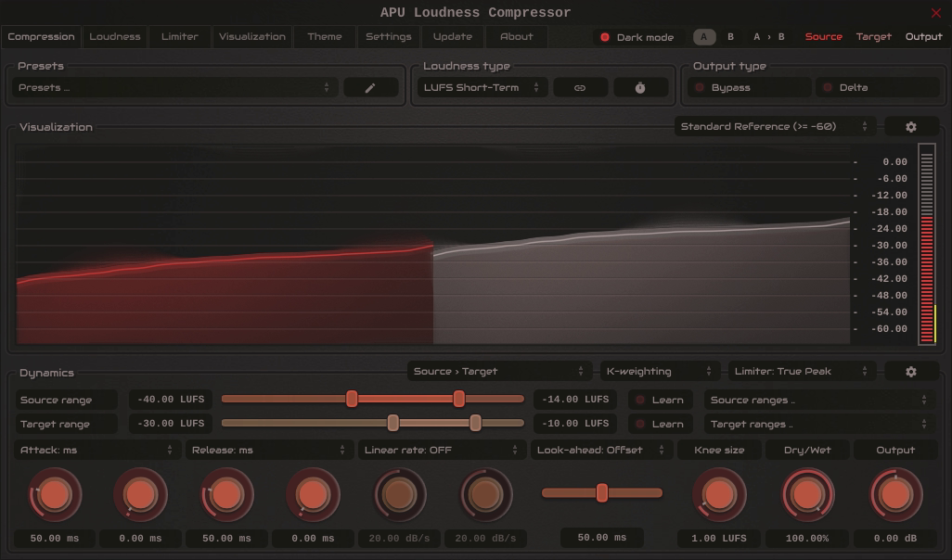Screen dimensions: 952x560
Task: Open the About tab
Action: (517, 37)
